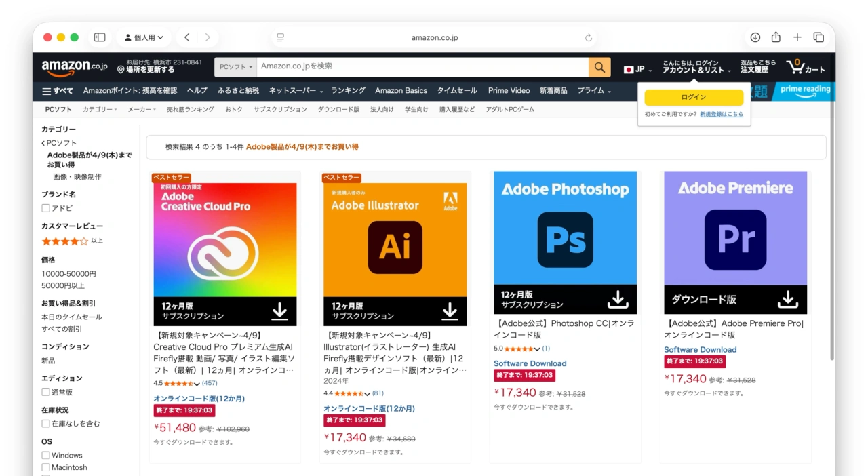The width and height of the screenshot is (868, 476).
Task: Check the Macintosh OS checkbox
Action: [44, 467]
